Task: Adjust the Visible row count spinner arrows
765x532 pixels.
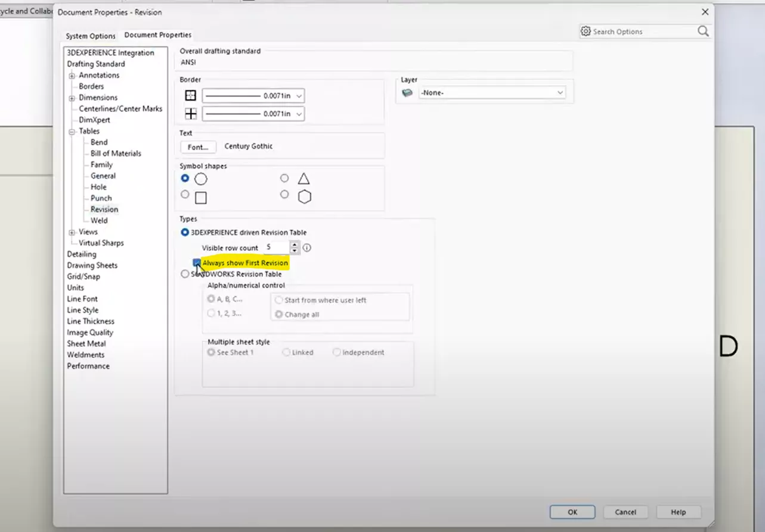Action: (x=295, y=247)
